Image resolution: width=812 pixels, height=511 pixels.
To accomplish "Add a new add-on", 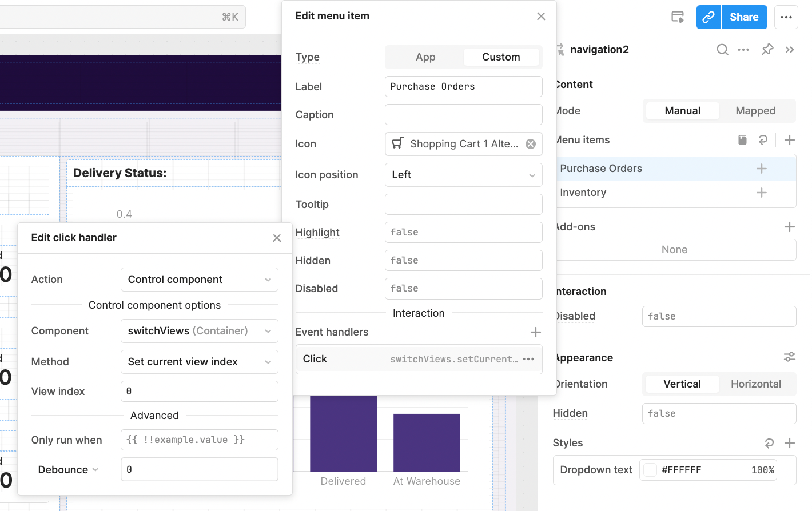I will coord(790,227).
